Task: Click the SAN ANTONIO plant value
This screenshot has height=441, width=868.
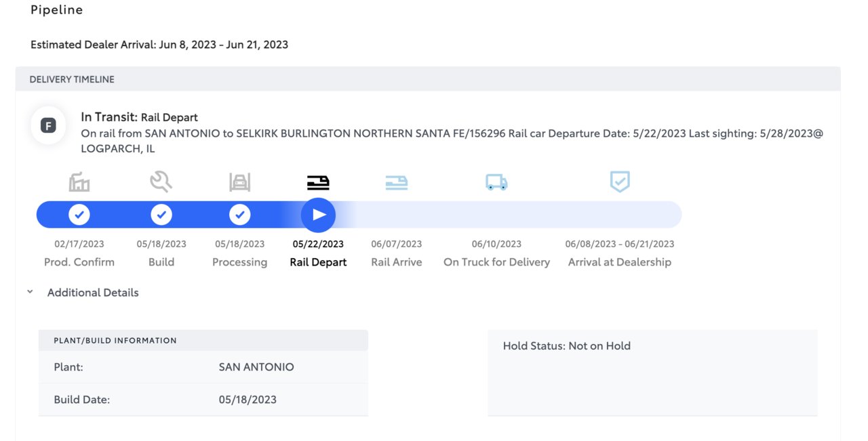Action: (x=256, y=367)
